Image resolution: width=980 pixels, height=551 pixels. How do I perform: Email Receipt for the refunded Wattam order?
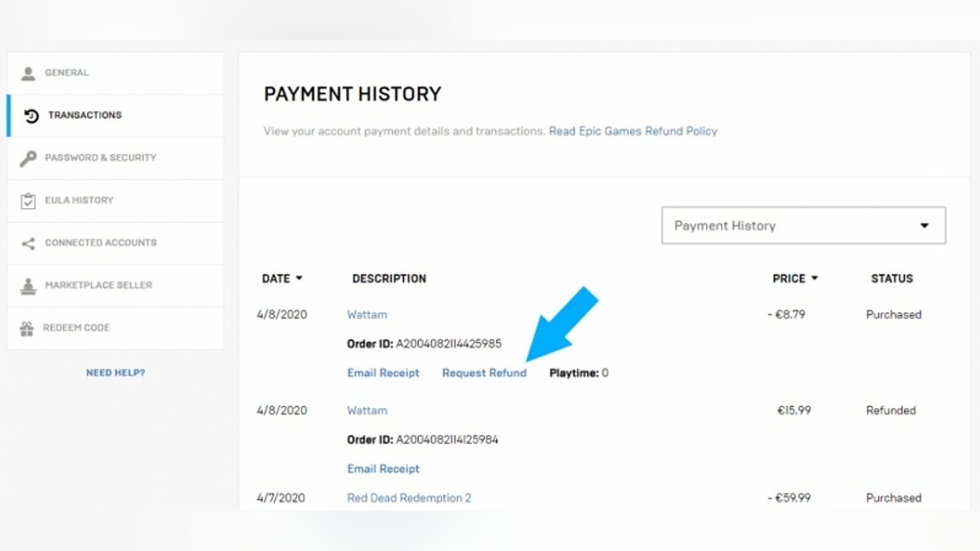[x=383, y=469]
